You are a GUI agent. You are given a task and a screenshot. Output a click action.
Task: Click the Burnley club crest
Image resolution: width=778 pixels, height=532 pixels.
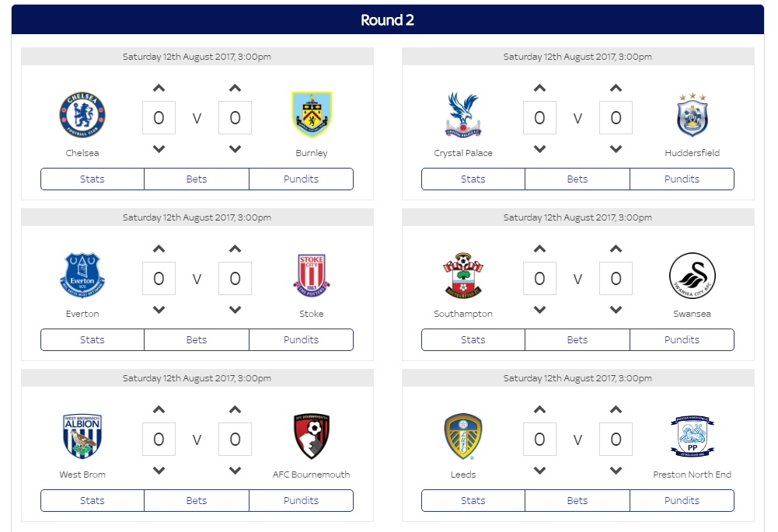point(312,114)
